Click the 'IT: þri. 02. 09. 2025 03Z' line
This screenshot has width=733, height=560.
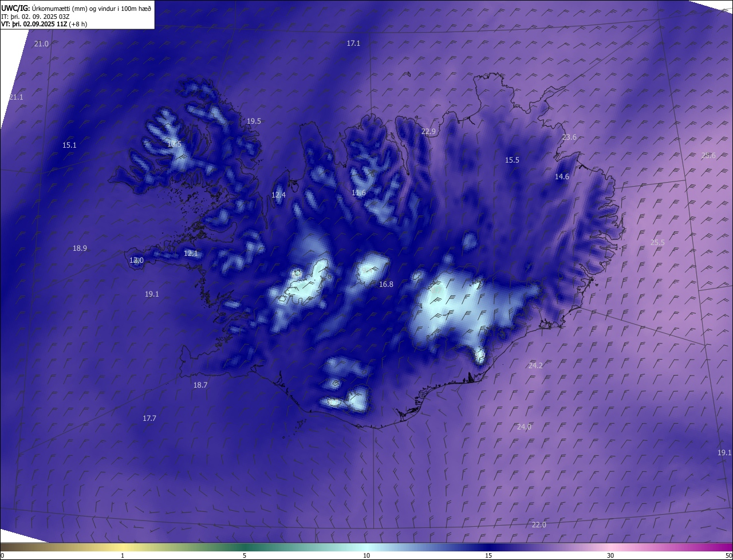tap(36, 17)
